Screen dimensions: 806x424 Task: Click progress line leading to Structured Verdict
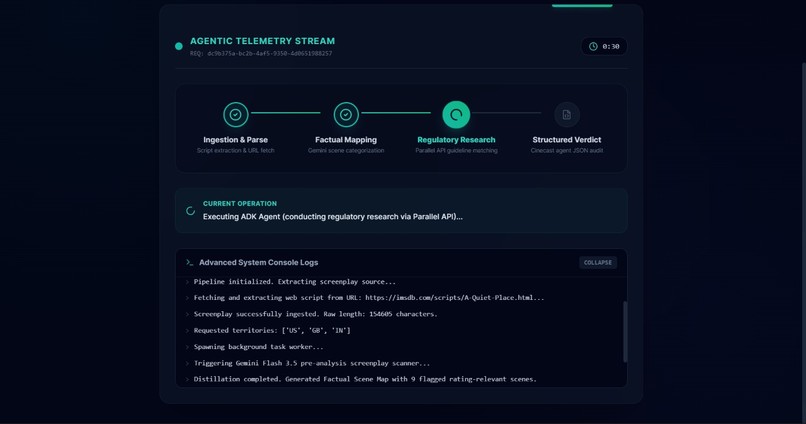point(506,113)
